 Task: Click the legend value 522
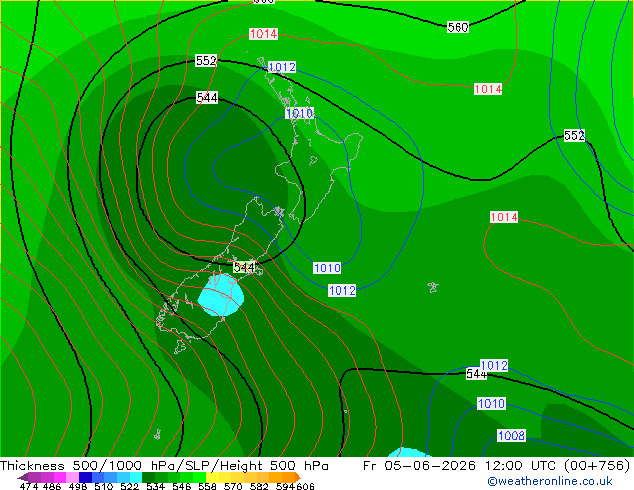pyautogui.click(x=129, y=486)
